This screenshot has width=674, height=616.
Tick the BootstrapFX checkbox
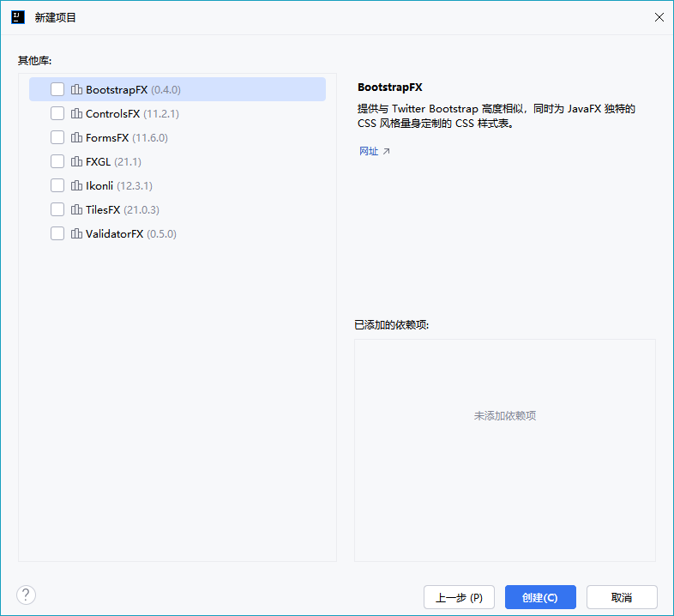click(x=57, y=89)
